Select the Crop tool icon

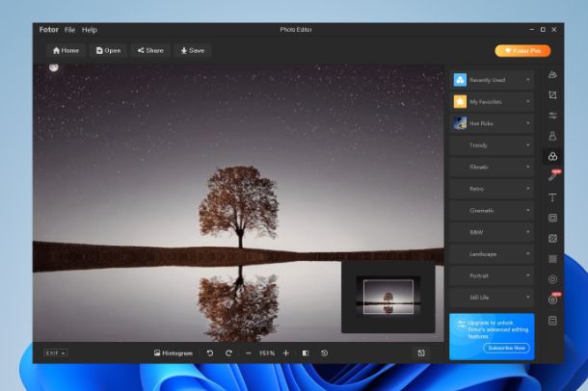coord(552,94)
